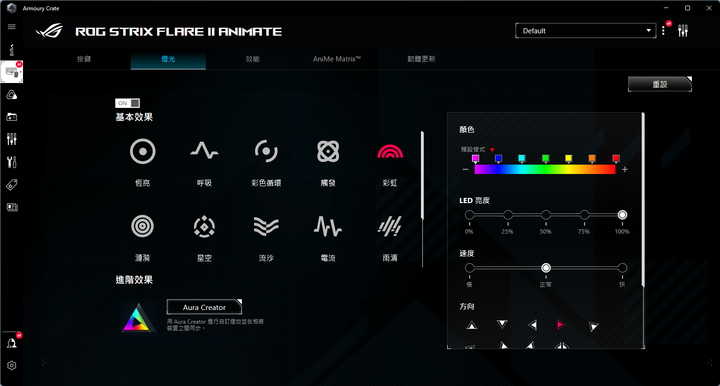Select the orange color stop marker
This screenshot has height=386, width=720.
[x=592, y=159]
